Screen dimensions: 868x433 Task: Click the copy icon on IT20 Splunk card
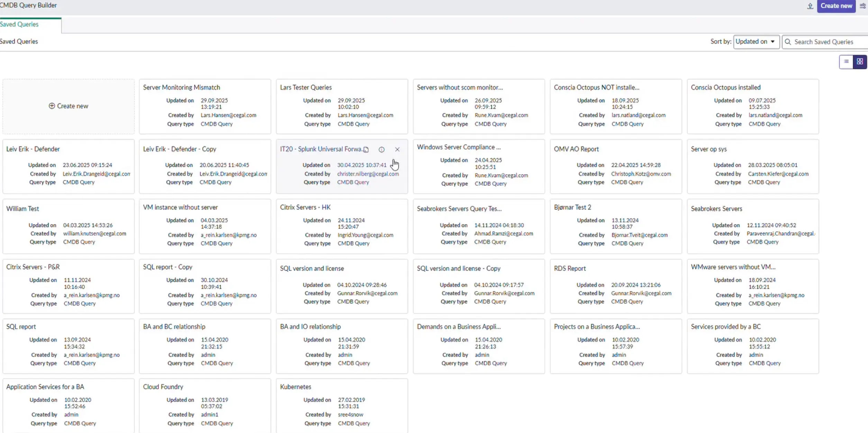pos(366,149)
